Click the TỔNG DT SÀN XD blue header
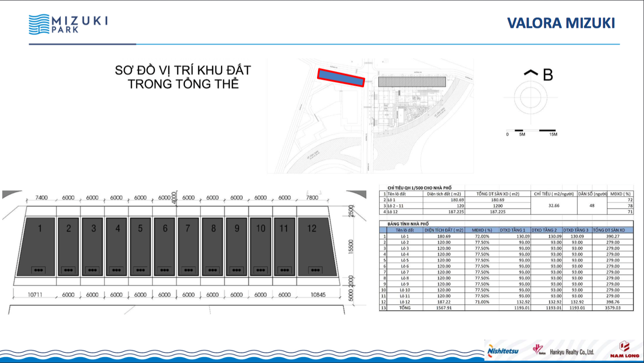This screenshot has height=363, width=644. [x=612, y=230]
